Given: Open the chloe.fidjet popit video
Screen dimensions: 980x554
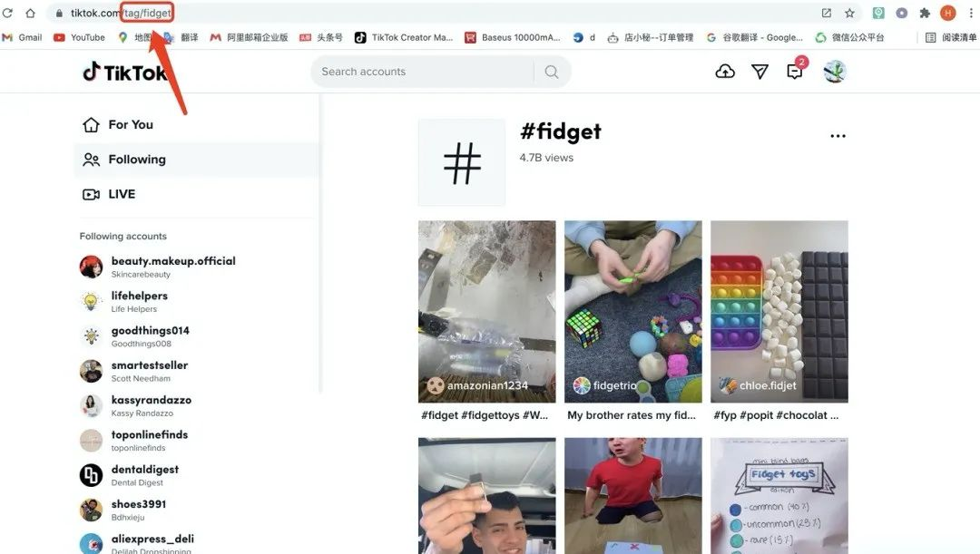Looking at the screenshot, I should 779,311.
